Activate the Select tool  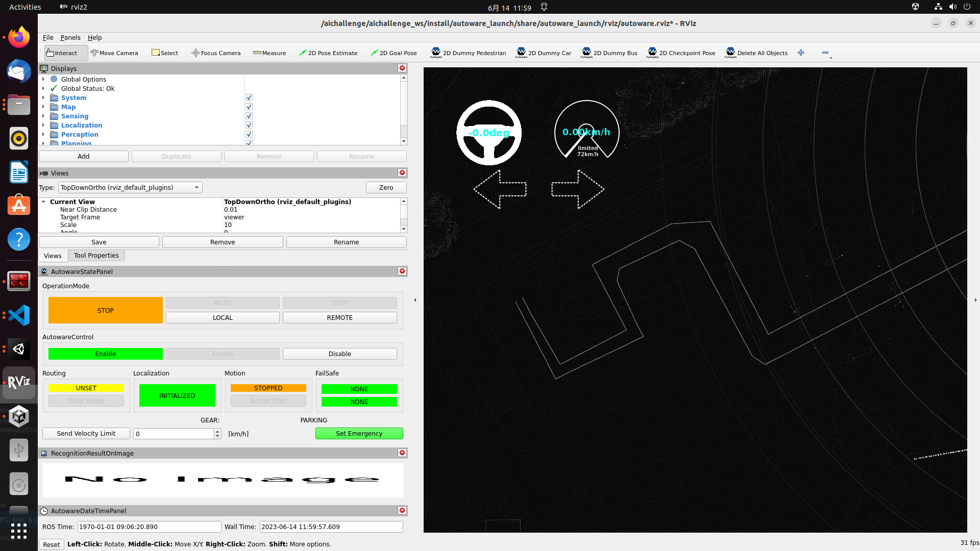click(165, 53)
